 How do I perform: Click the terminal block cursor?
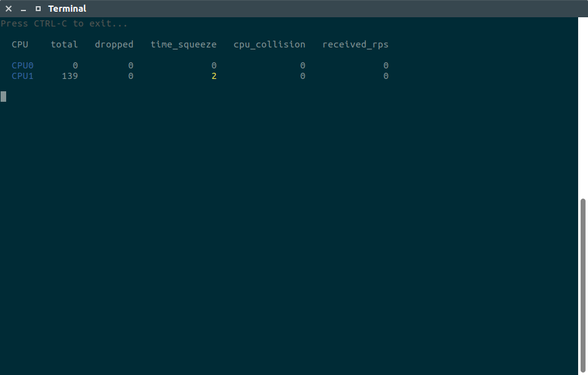[3, 96]
